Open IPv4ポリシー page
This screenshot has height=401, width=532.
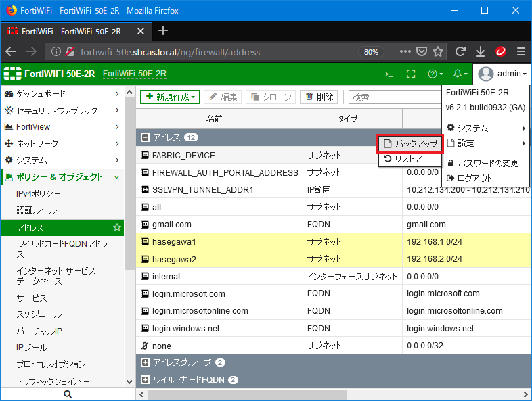point(62,193)
